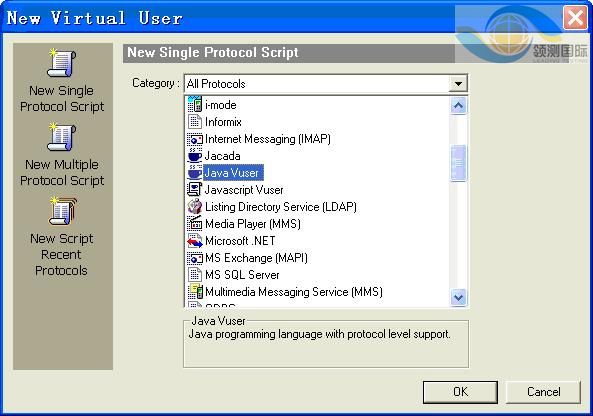
Task: Select New Single Protocol Script icon
Action: click(62, 63)
